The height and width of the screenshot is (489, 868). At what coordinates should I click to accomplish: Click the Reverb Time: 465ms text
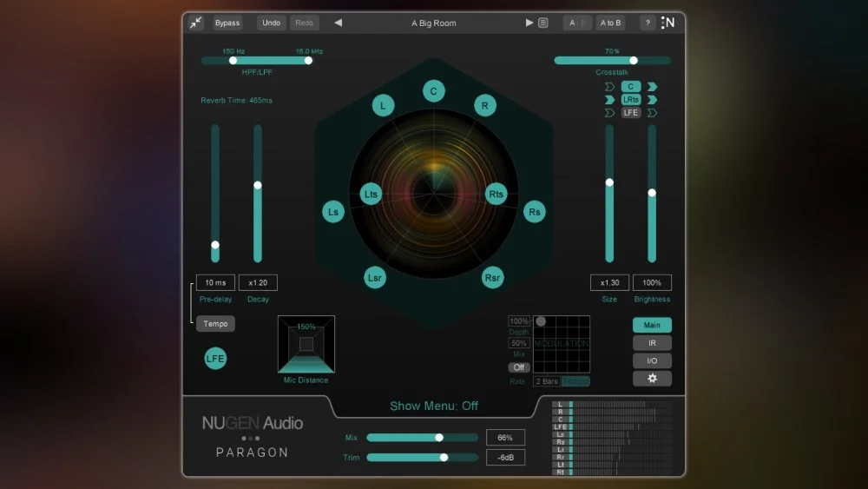236,100
